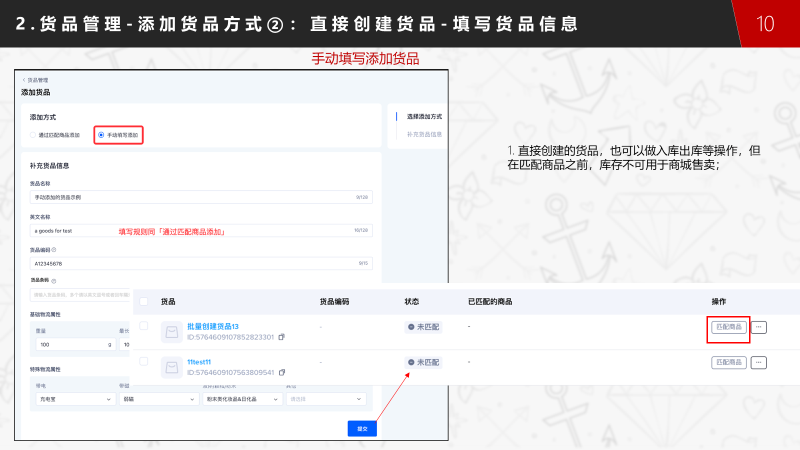Screen dimensions: 800x450
Task: Copy the ID of 批量创建货品13
Action: [281, 337]
